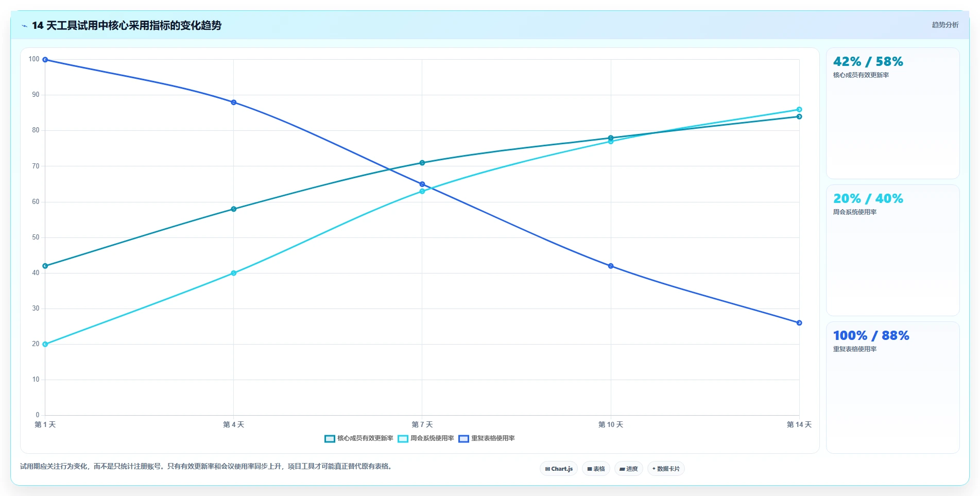Click the Chart.js tag chip
980x496 pixels.
tap(559, 469)
